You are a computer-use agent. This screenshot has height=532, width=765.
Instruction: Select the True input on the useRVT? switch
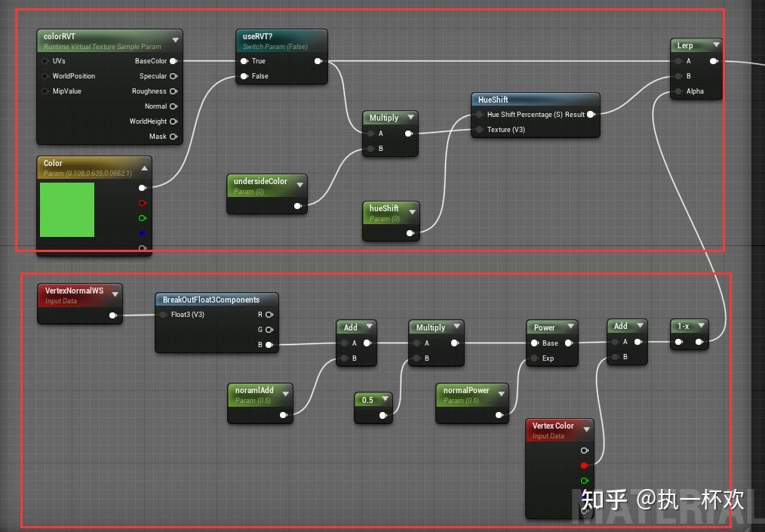pyautogui.click(x=245, y=61)
